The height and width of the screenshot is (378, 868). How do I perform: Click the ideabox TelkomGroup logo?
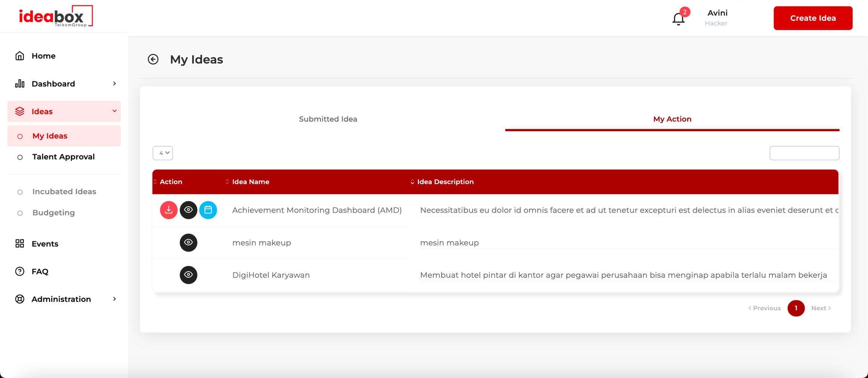click(x=56, y=16)
